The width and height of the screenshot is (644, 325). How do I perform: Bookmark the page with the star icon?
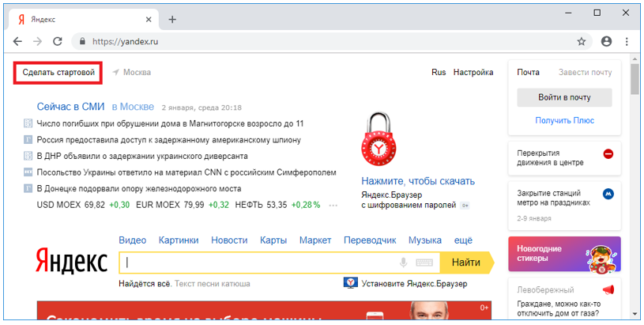581,41
